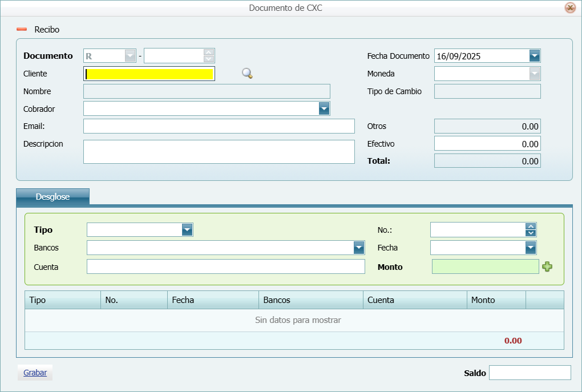Collapse the Recibo section with minus icon
Viewport: 582px width, 392px height.
point(22,29)
